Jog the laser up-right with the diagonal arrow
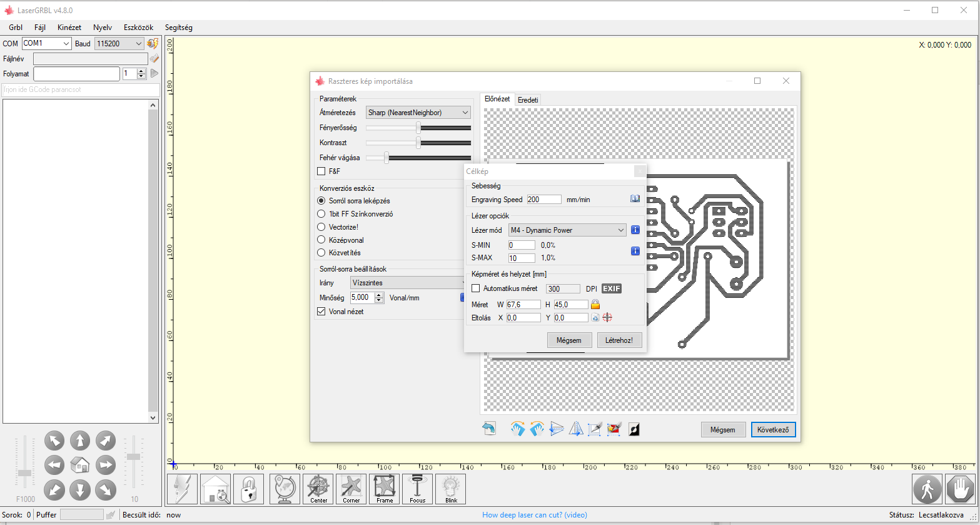This screenshot has width=980, height=525. pyautogui.click(x=105, y=441)
